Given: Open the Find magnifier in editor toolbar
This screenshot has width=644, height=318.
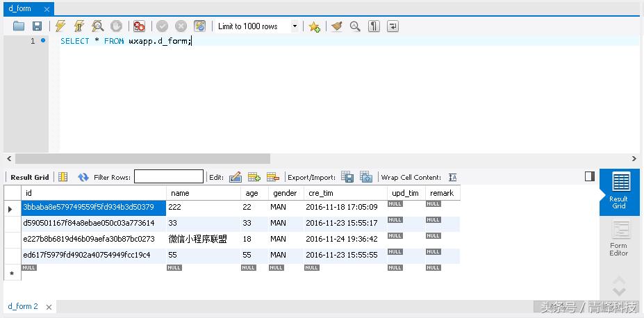Looking at the screenshot, I should [355, 26].
